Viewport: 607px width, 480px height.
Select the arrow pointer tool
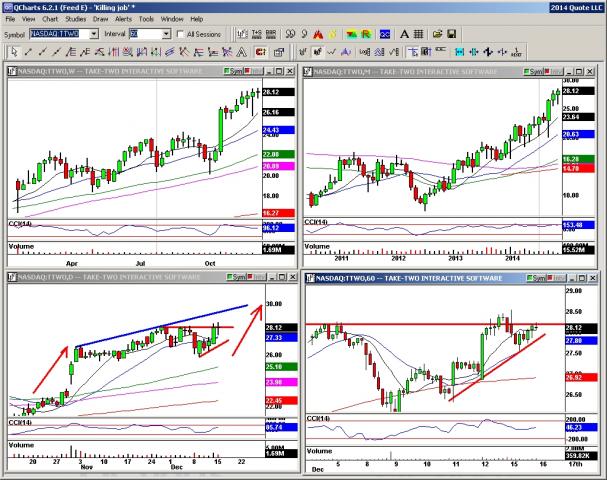coord(14,51)
